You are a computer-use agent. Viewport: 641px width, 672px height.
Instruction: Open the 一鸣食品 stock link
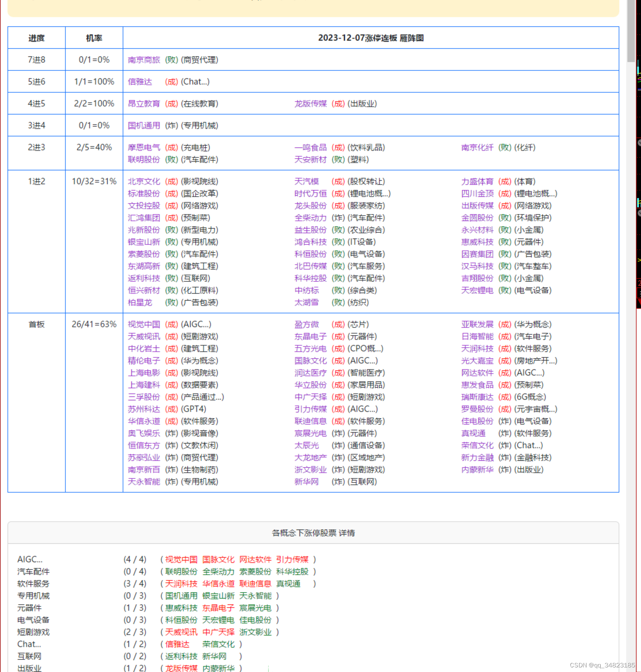click(x=310, y=148)
